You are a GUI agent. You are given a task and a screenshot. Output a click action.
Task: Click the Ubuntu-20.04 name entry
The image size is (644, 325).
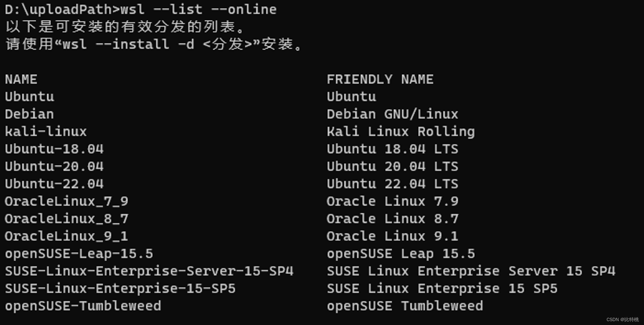coord(54,166)
